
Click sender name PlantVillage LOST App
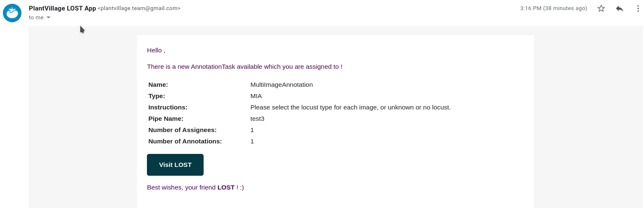click(x=62, y=8)
